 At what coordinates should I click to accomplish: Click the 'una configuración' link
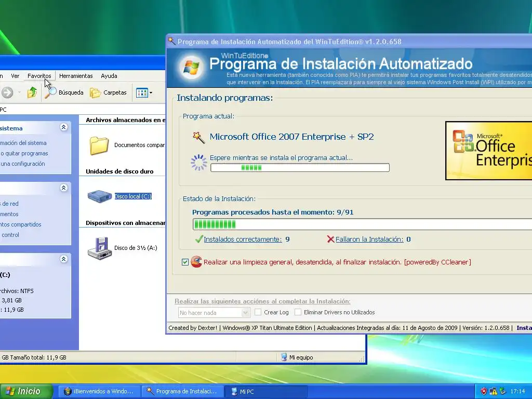pyautogui.click(x=22, y=164)
